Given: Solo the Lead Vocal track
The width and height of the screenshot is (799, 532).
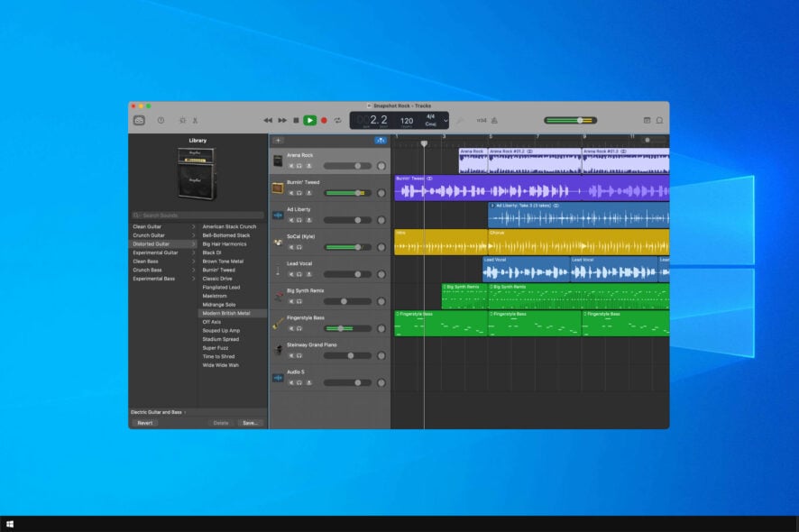Looking at the screenshot, I should coord(299,274).
